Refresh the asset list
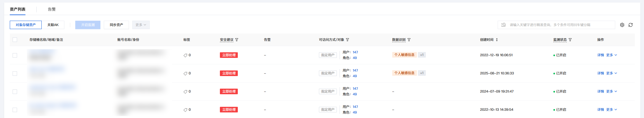This screenshot has width=644, height=118. 631,25
